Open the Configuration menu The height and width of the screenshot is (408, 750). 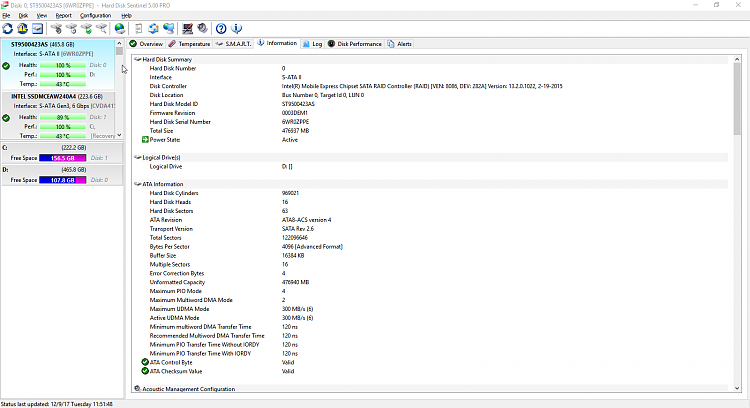95,15
